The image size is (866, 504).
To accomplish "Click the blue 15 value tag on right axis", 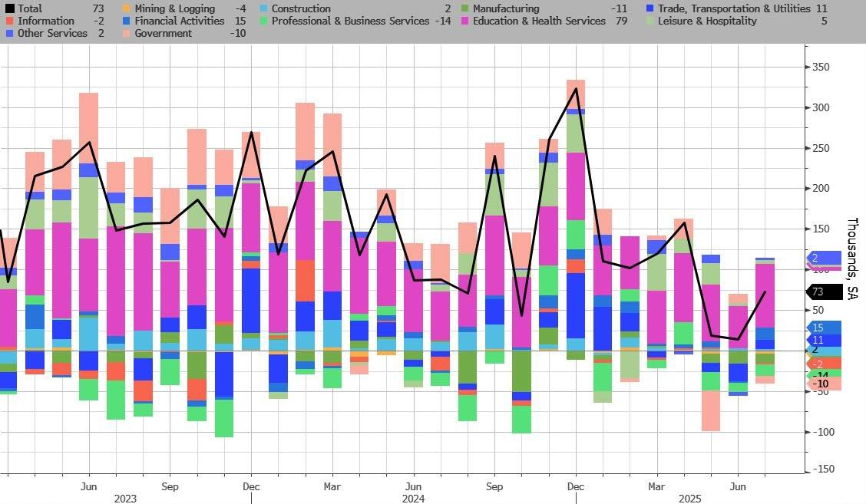I will coord(822,328).
